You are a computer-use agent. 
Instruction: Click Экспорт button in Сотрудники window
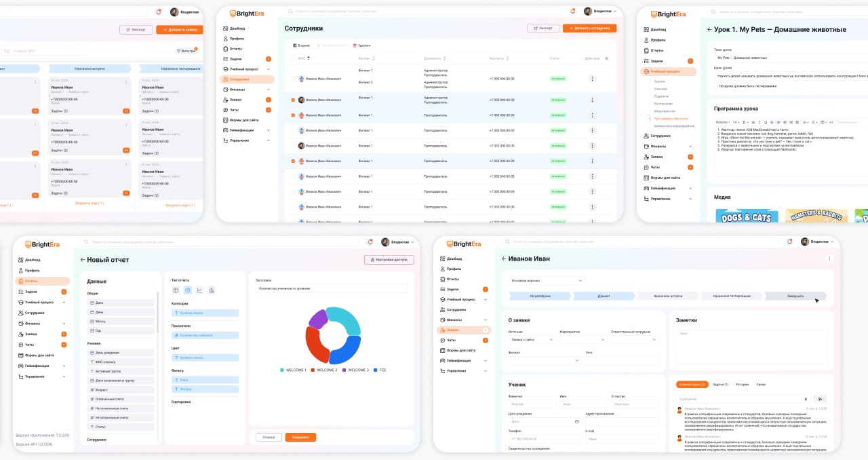(543, 28)
